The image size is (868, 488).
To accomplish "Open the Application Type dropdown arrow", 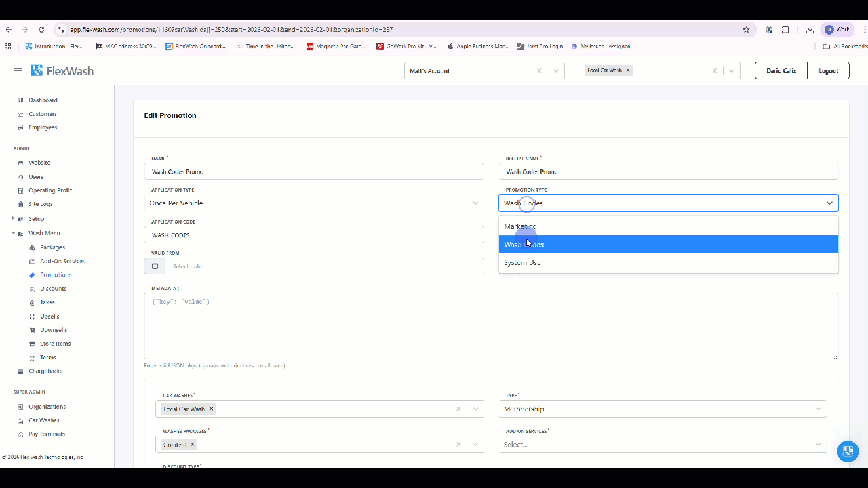I will pyautogui.click(x=475, y=203).
